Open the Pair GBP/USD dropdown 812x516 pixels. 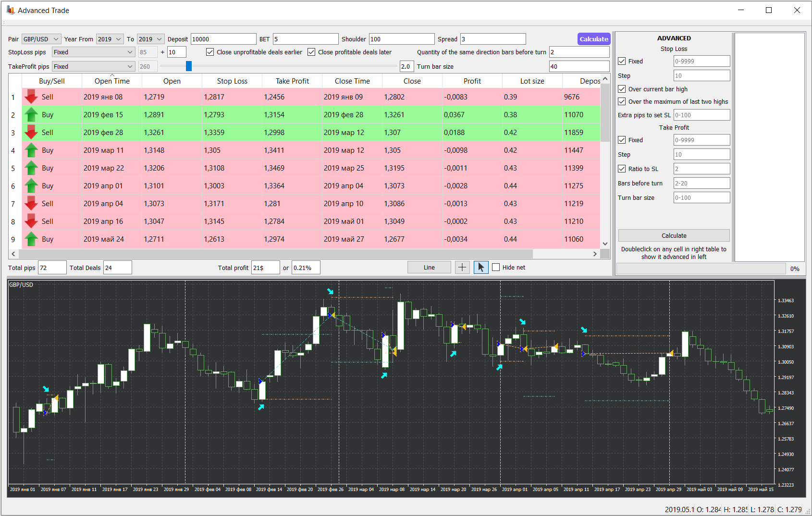(x=41, y=39)
